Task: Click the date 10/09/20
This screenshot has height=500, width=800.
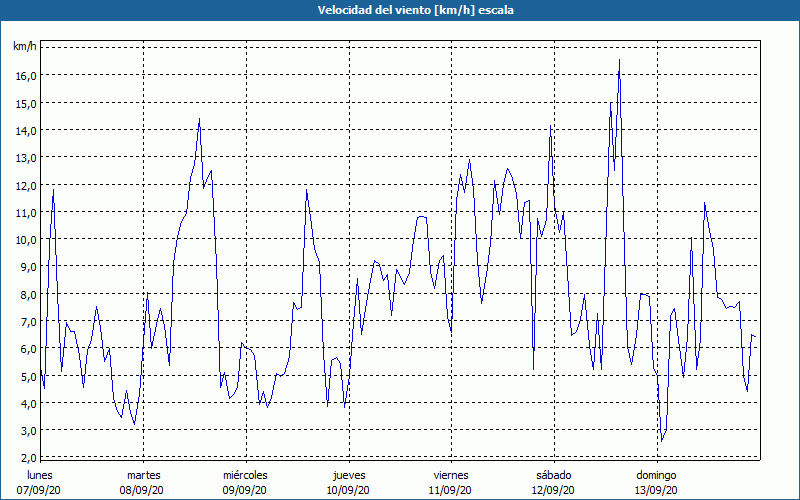Action: coord(348,490)
